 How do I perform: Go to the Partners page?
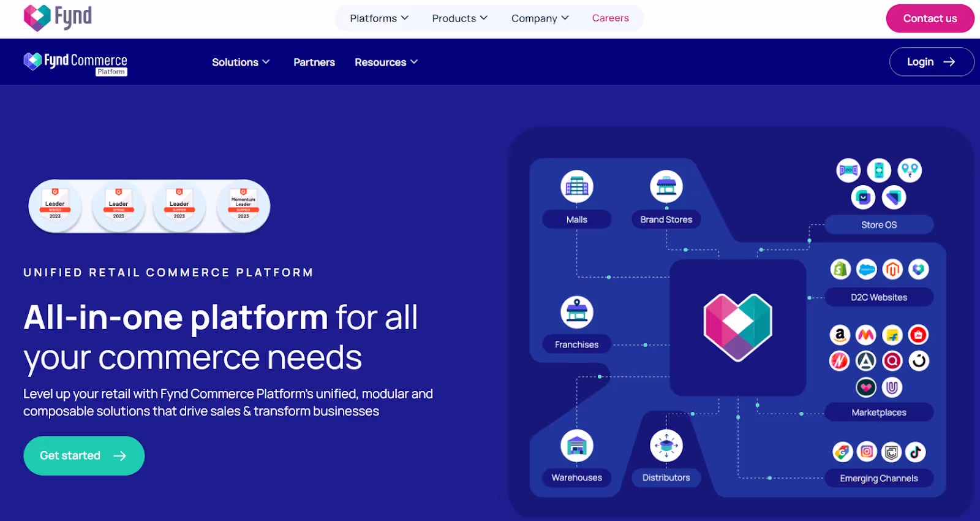[314, 62]
